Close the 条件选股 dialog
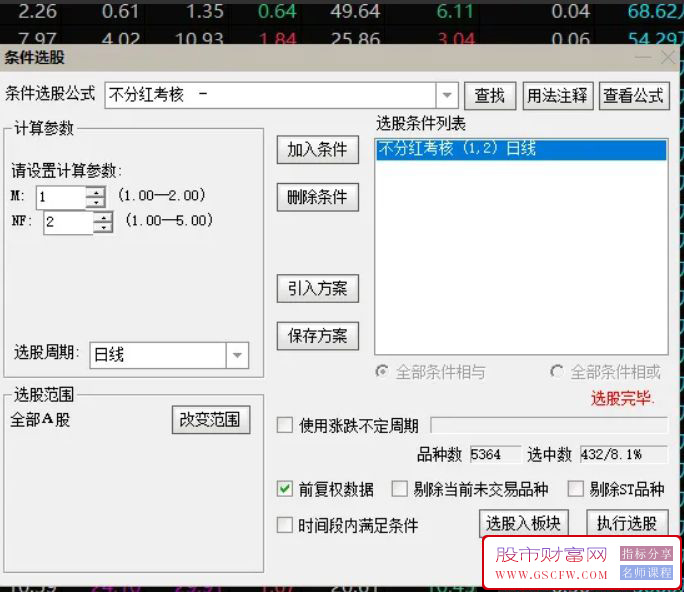Image resolution: width=684 pixels, height=592 pixels. 668,57
